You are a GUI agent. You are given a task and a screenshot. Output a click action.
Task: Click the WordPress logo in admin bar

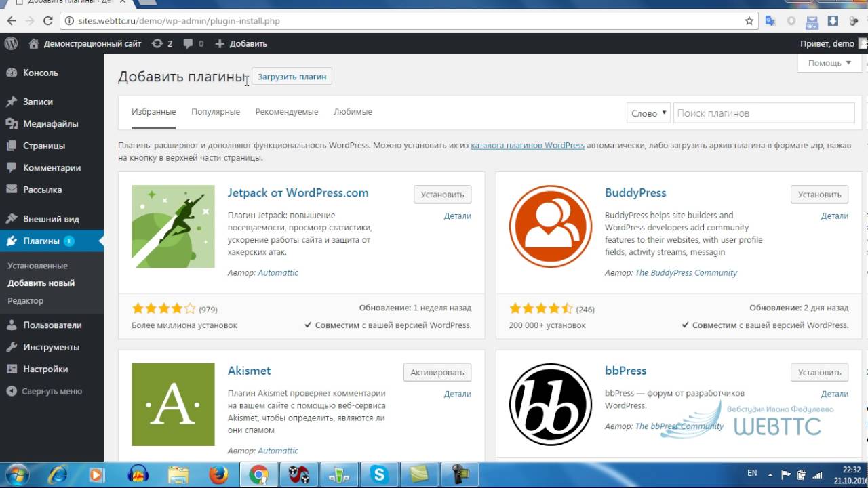coord(11,43)
